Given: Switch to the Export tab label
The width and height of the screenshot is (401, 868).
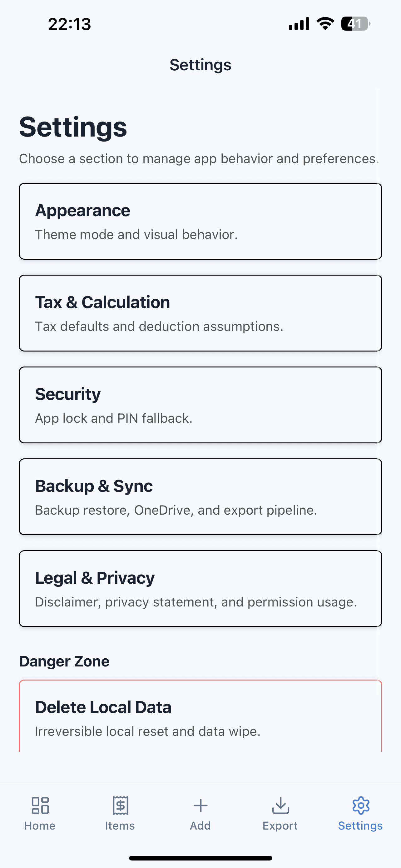Looking at the screenshot, I should 280,826.
